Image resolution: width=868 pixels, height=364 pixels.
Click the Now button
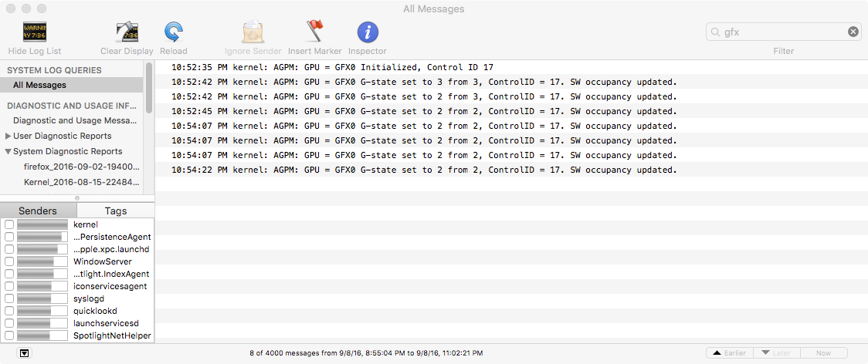tap(823, 353)
